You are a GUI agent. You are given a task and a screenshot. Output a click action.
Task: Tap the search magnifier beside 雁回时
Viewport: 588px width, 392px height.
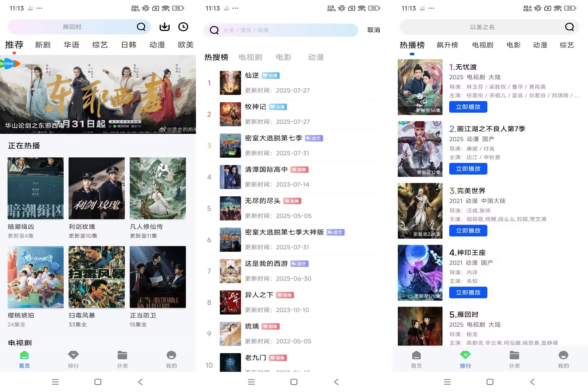[141, 27]
